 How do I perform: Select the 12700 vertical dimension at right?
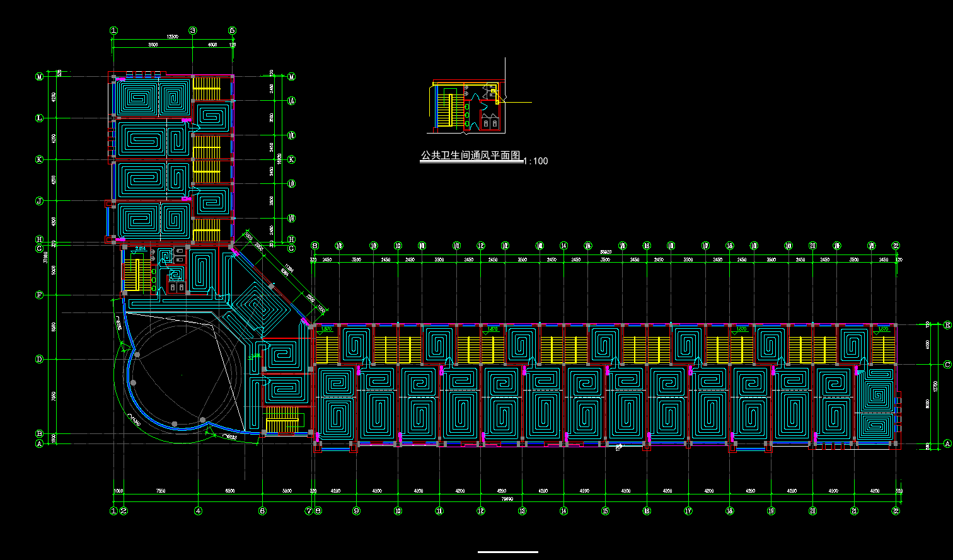click(x=935, y=384)
